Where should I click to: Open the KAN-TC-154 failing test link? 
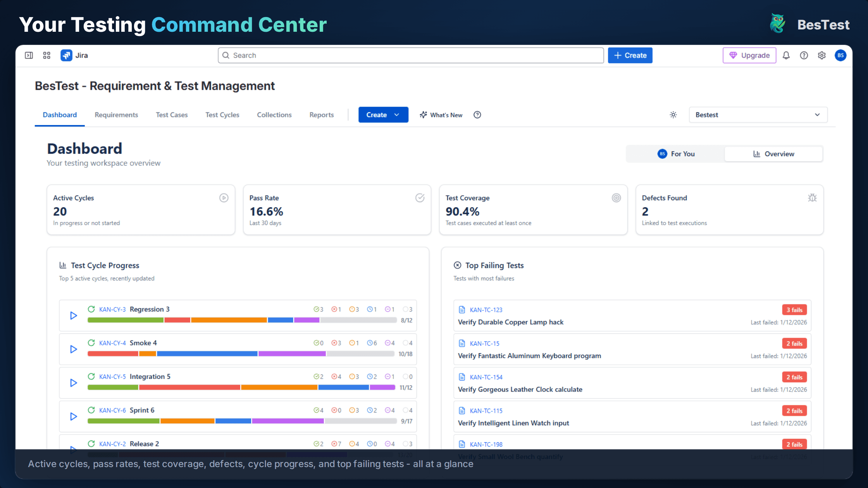[x=486, y=377]
